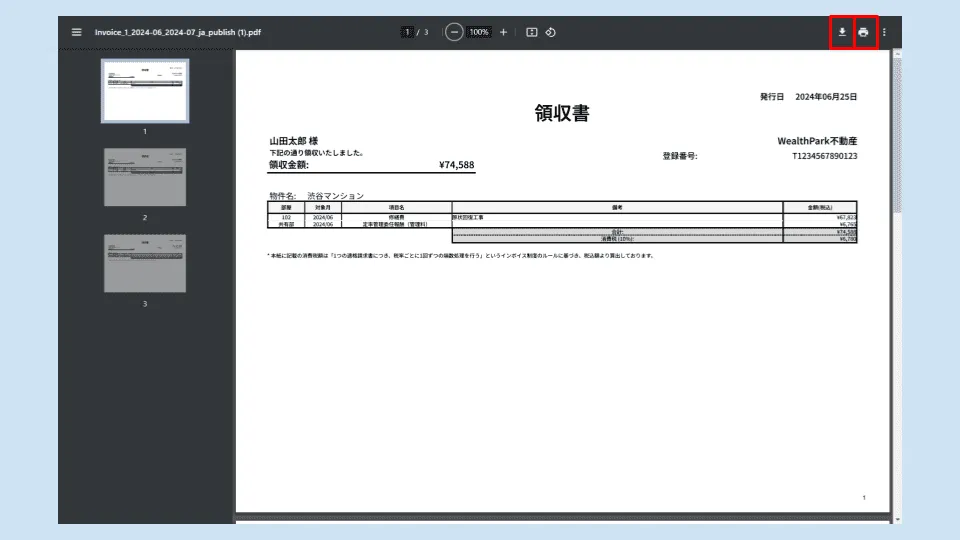This screenshot has height=540, width=960.
Task: Click the 項目名 column header
Action: click(397, 208)
